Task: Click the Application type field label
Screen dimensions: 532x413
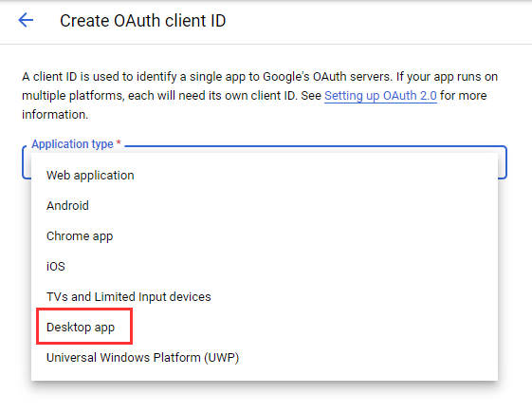Action: (72, 144)
